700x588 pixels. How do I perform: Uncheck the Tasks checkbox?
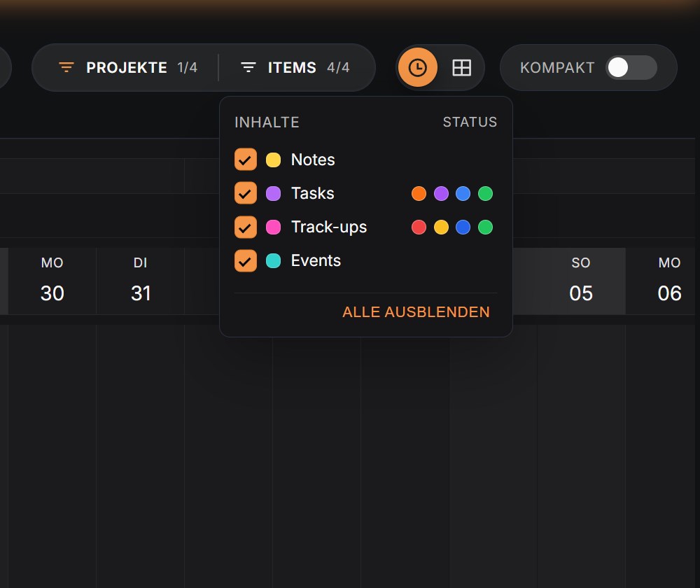(246, 193)
